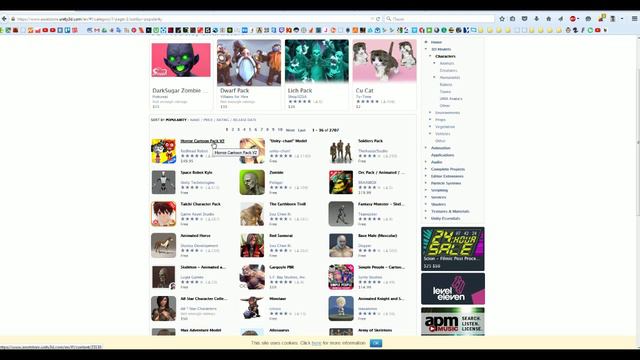Open the apm Music banner
The image size is (640, 360).
[453, 322]
